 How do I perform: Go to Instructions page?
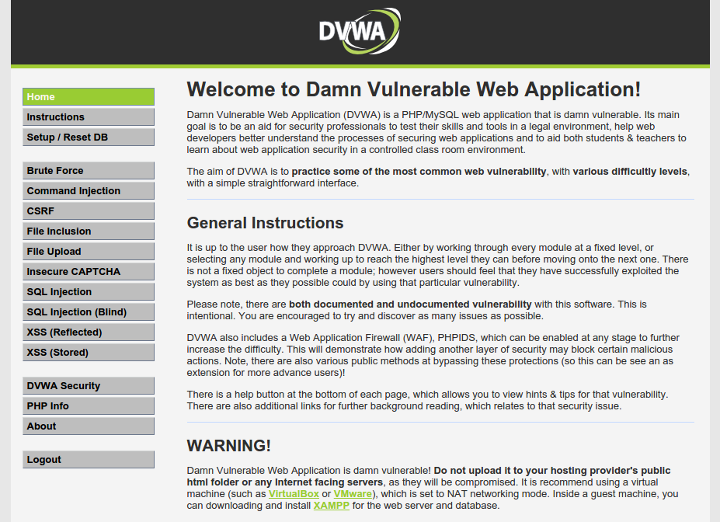point(89,117)
